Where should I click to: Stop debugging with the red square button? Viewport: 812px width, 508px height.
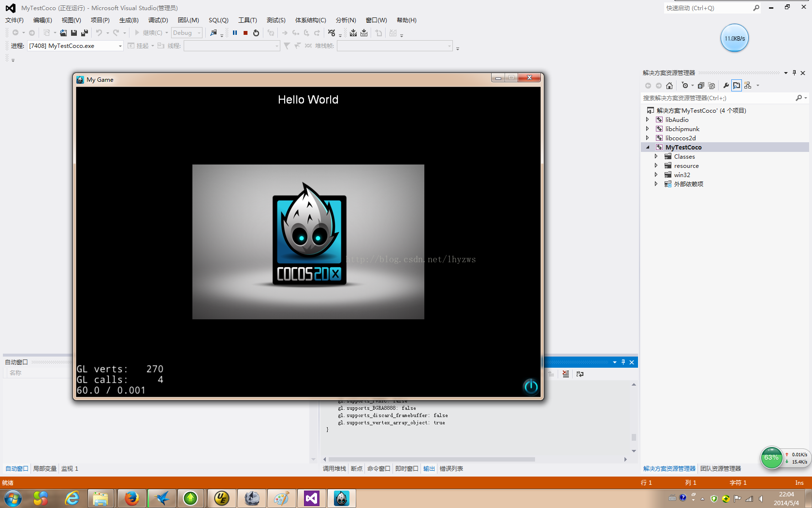(246, 33)
